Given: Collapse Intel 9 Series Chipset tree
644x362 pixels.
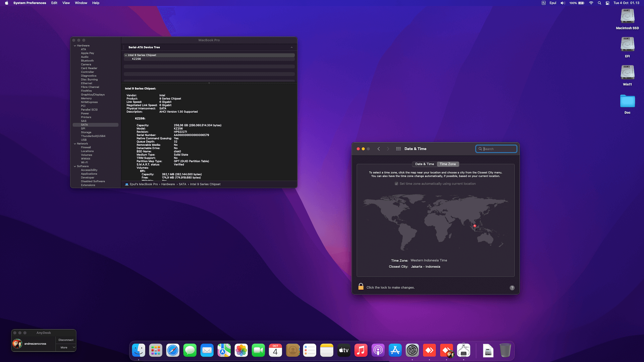Looking at the screenshot, I should (x=126, y=55).
